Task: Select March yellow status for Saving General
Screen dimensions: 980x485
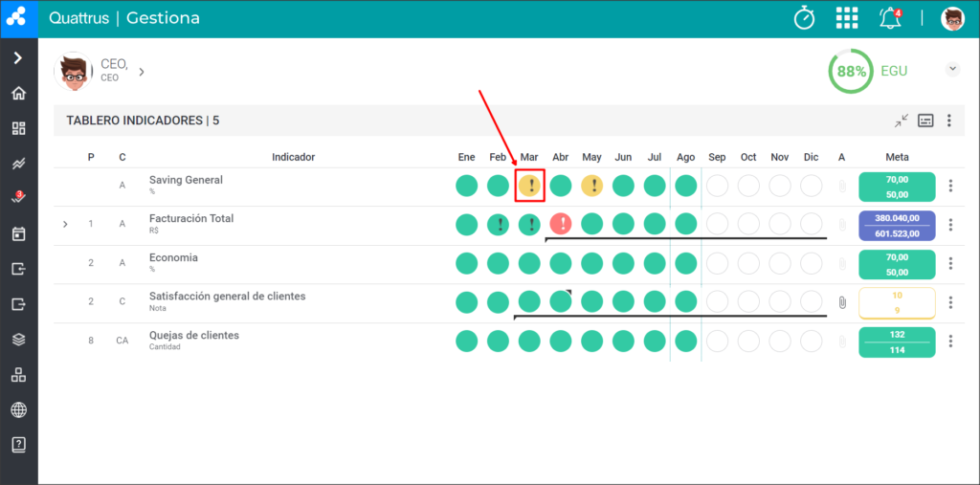Action: 529,186
